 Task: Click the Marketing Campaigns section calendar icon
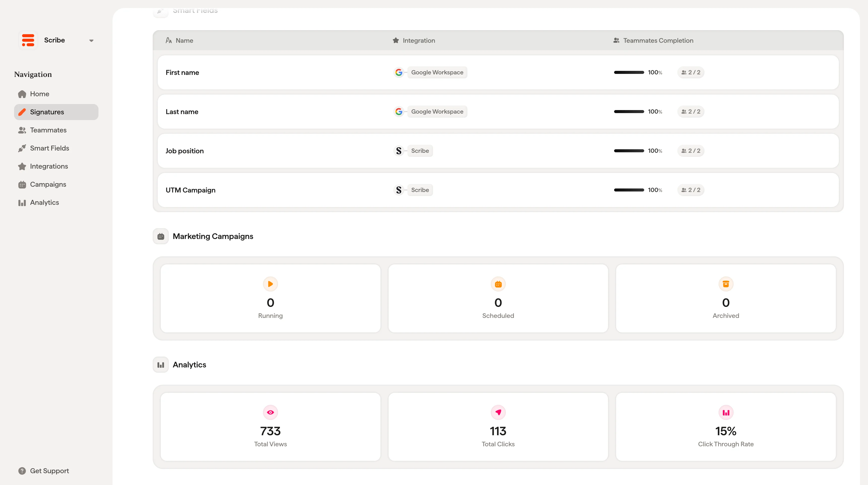pos(161,237)
